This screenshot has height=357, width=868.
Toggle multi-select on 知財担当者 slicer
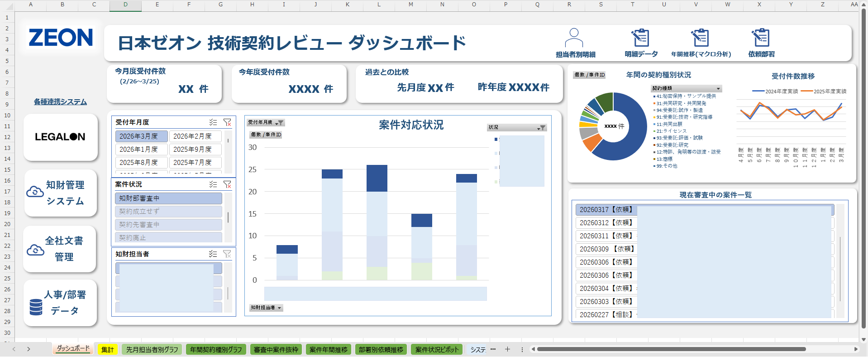(213, 254)
